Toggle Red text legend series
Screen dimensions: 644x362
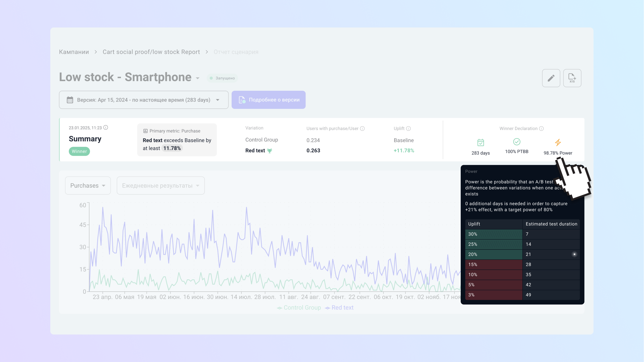click(339, 307)
